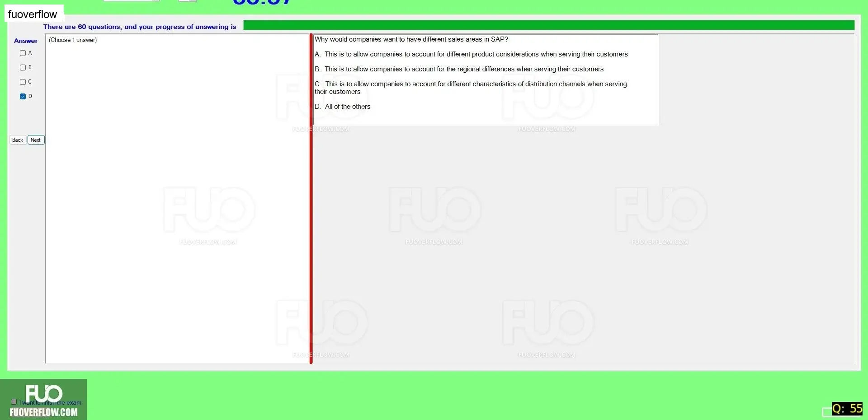Click the 'Q: 55' question counter

tap(847, 409)
